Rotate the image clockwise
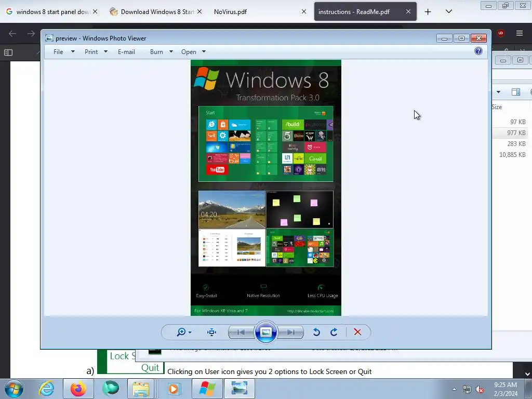The width and height of the screenshot is (532, 399). (x=334, y=332)
